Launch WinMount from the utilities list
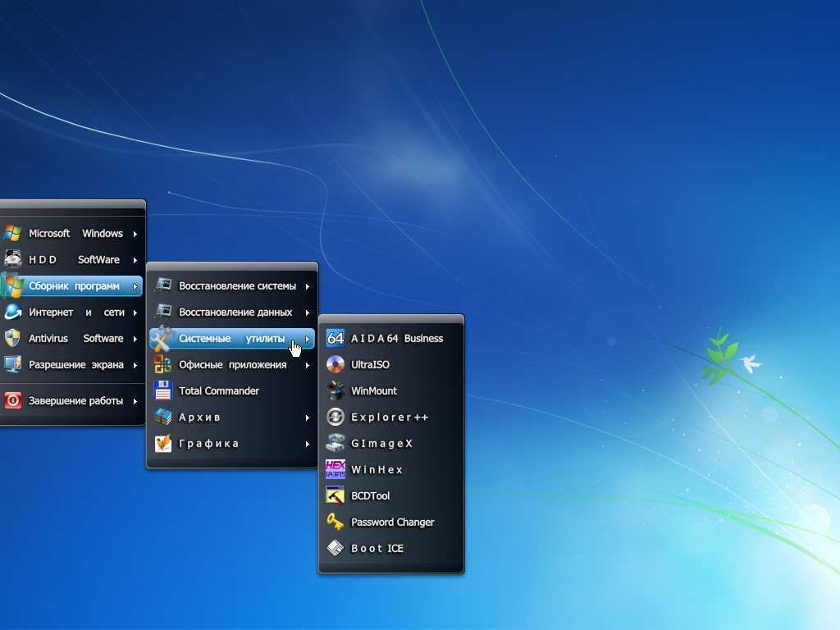Image resolution: width=840 pixels, height=630 pixels. click(391, 391)
